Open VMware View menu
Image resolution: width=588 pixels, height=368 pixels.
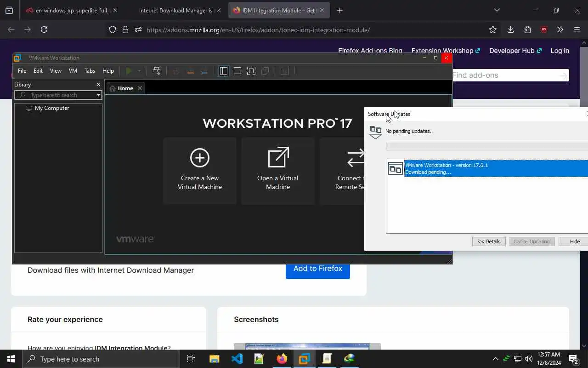point(56,71)
